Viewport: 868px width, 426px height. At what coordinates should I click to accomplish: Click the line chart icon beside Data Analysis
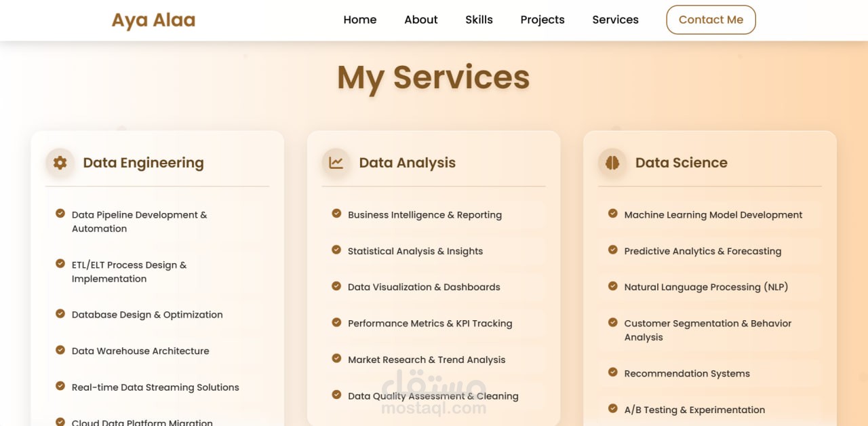336,163
